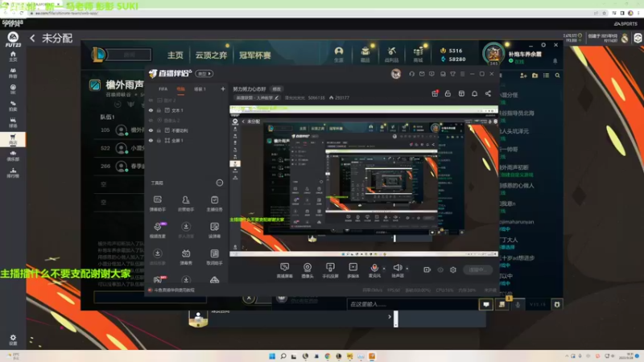Go back from 未分配 page in FUT
This screenshot has height=362, width=644.
coord(32,39)
